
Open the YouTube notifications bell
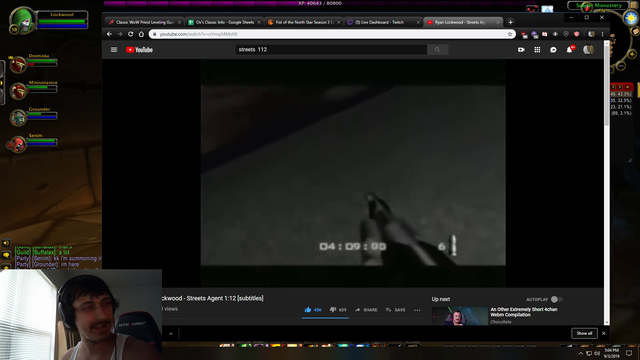tap(569, 49)
